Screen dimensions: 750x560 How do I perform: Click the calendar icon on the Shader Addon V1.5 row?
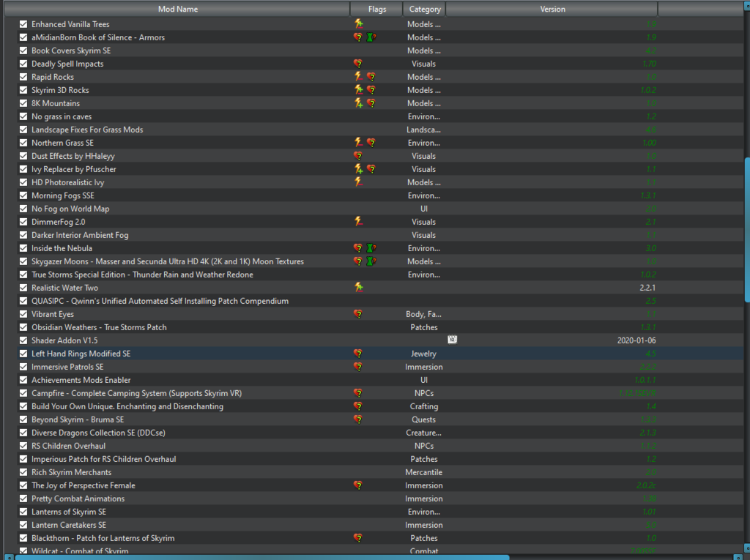pos(452,340)
